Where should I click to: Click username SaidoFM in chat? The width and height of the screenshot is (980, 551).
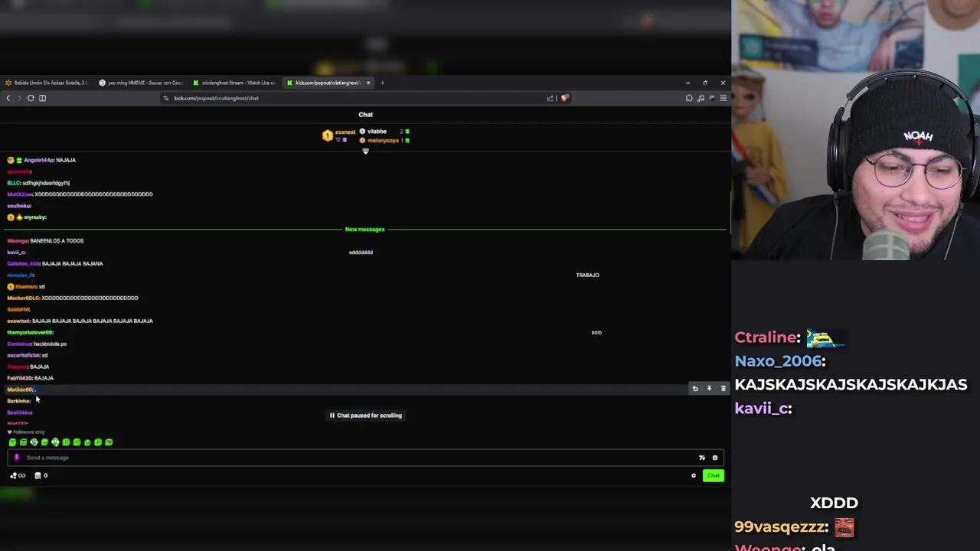pos(18,309)
